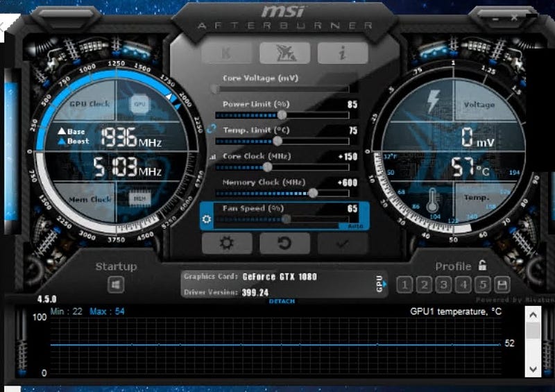Click the Min : 22 graph value
The height and width of the screenshot is (392, 555).
tap(66, 312)
